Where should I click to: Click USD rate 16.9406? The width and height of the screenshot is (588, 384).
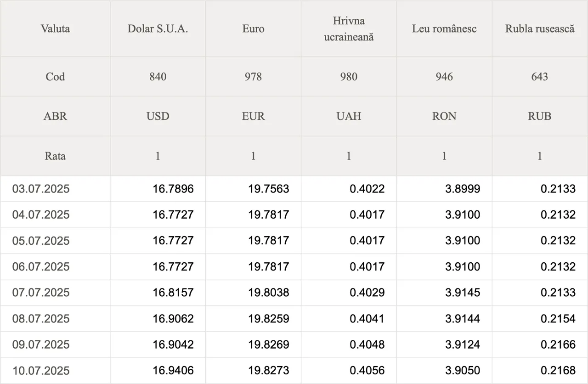click(173, 371)
